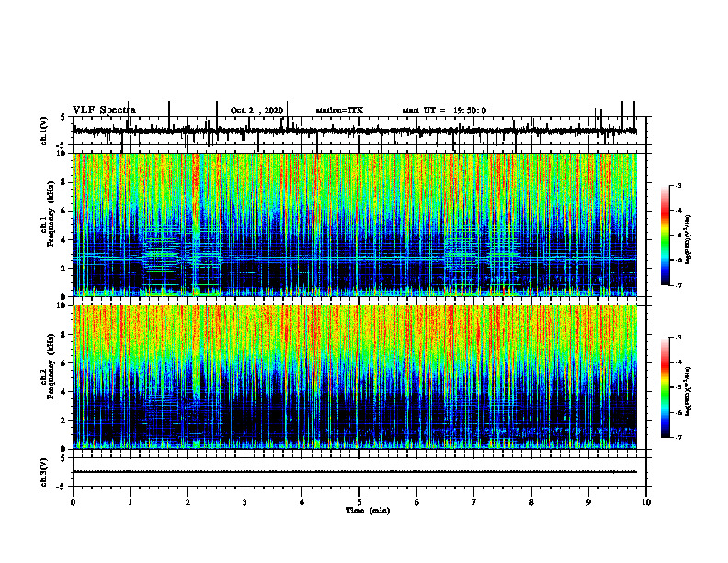This screenshot has width=728, height=563.
Task: Select the ch.2 "Frequency (kHz)" axis label
Action: (51, 366)
